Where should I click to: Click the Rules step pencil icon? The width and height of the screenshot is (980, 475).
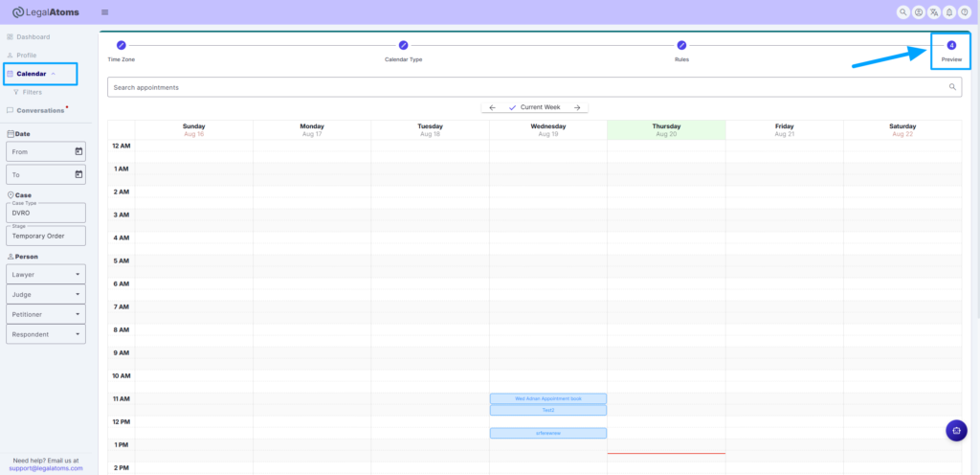[x=681, y=45]
